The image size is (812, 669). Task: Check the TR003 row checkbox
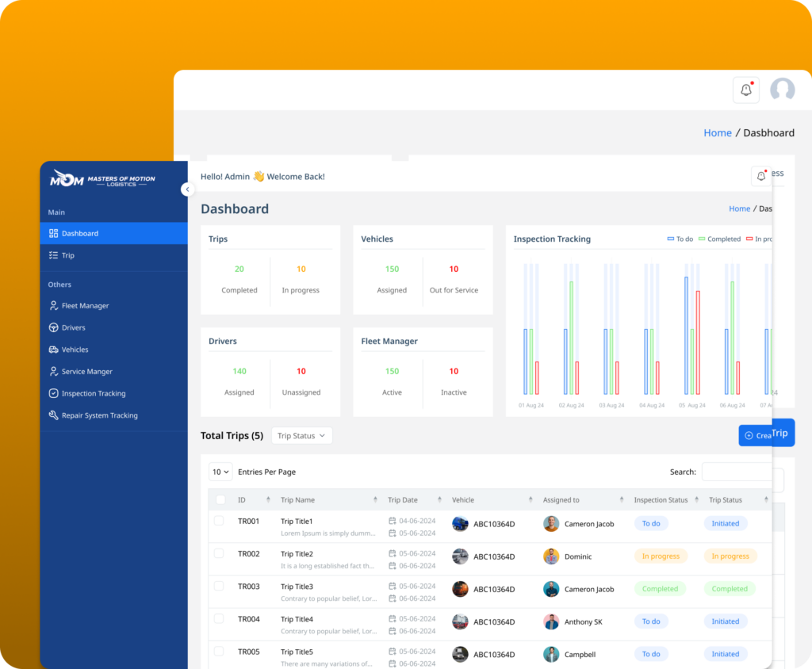point(219,586)
